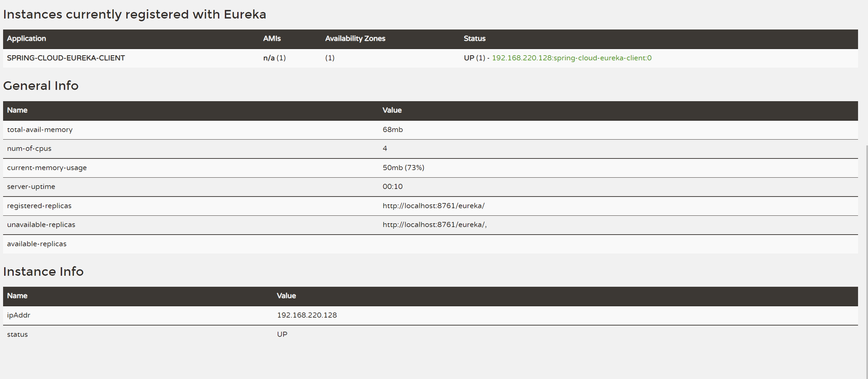Select the available-replicas row name

tap(37, 244)
